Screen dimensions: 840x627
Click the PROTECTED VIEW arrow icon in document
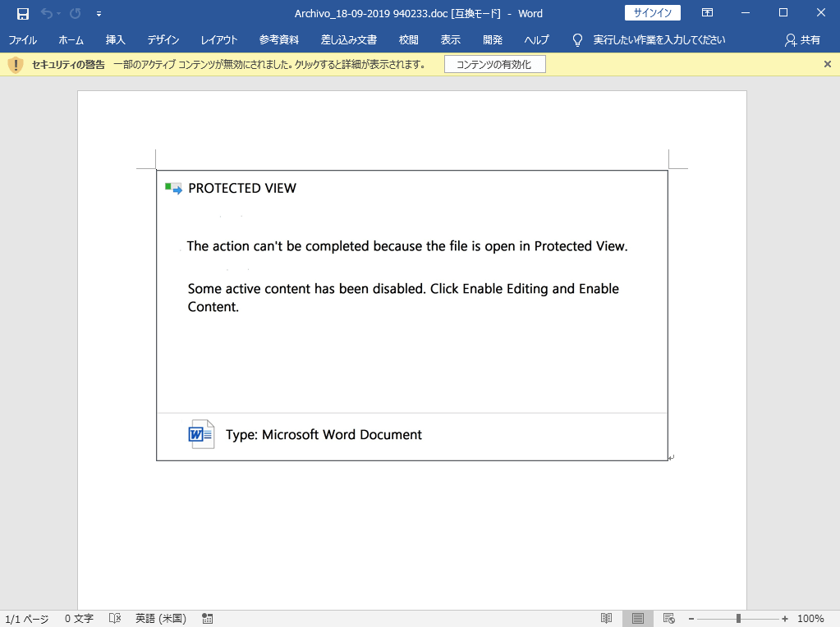[x=173, y=188]
